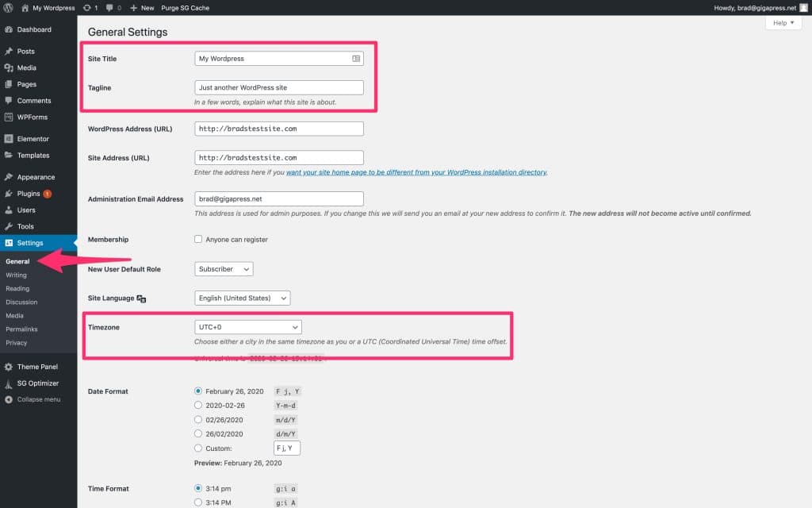This screenshot has width=812, height=508.
Task: Click the Plugins update count badge
Action: point(47,194)
